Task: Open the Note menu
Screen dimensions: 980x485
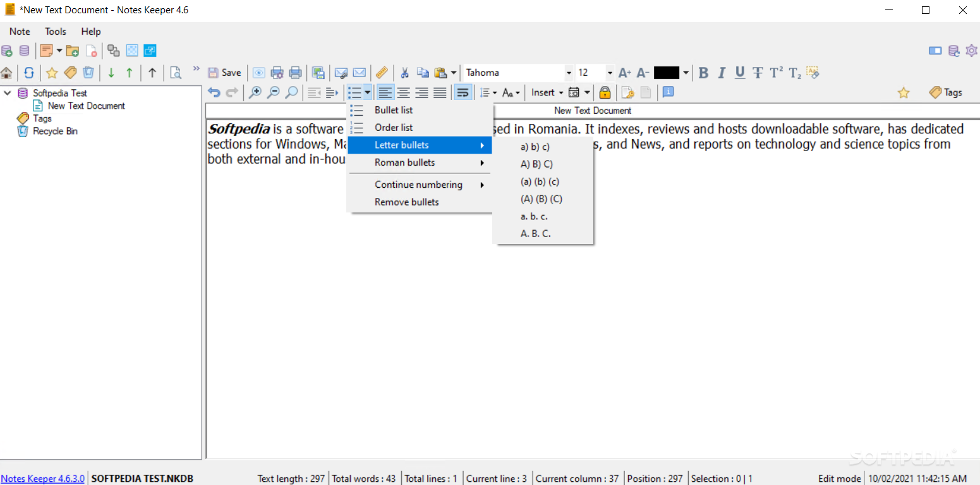Action: [x=20, y=32]
